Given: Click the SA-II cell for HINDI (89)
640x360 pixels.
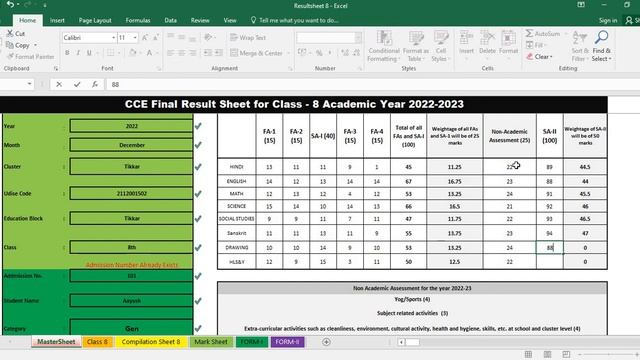Looking at the screenshot, I should pyautogui.click(x=549, y=167).
